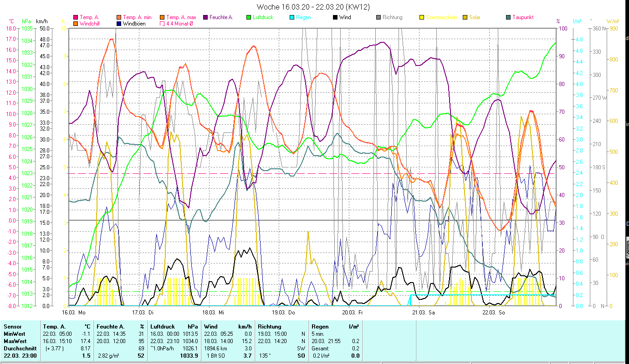This screenshot has height=364, width=629.
Task: Click the '16.03. 15:10' maximum temperature timestamp
Action: click(x=58, y=341)
